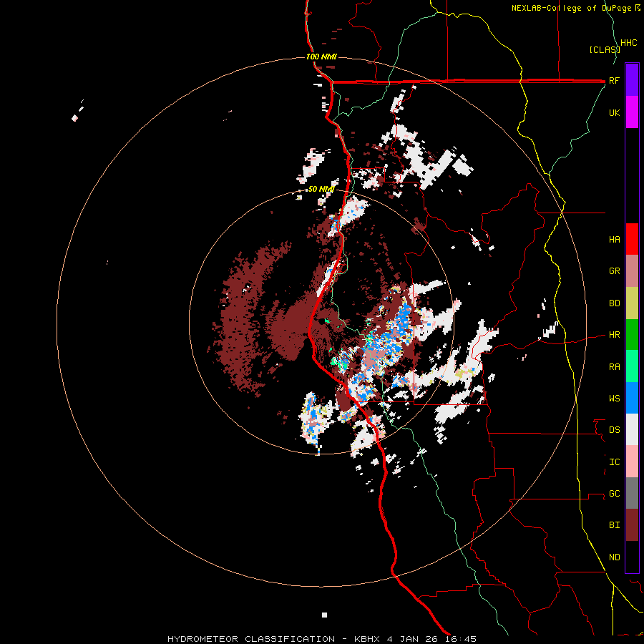644x644 pixels.
Task: Pick the HR green legend swatch
Action: (x=632, y=335)
